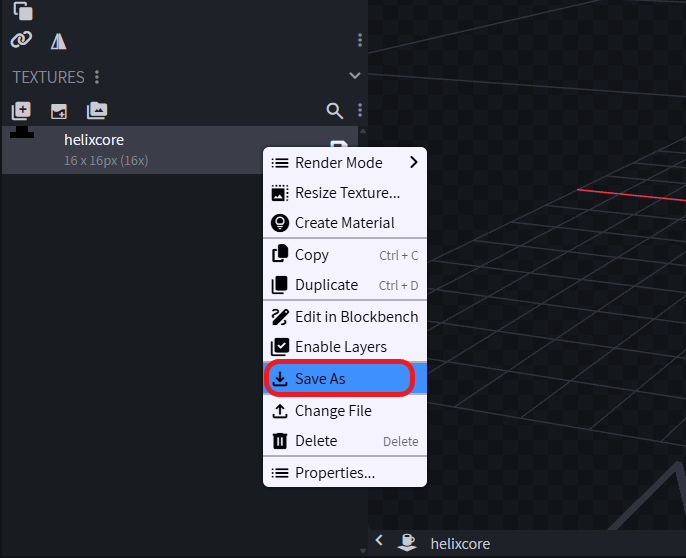The image size is (686, 558).
Task: Choose Save As from context menu
Action: [x=339, y=379]
